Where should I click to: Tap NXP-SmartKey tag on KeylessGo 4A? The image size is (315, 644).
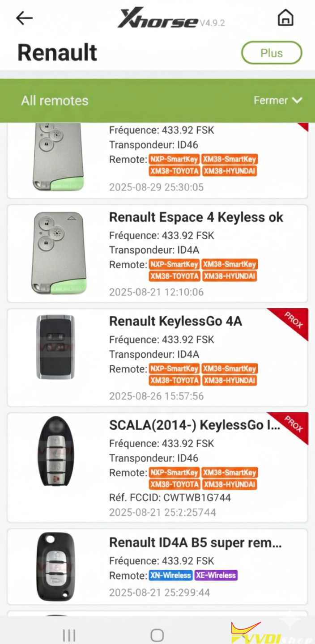(x=174, y=369)
